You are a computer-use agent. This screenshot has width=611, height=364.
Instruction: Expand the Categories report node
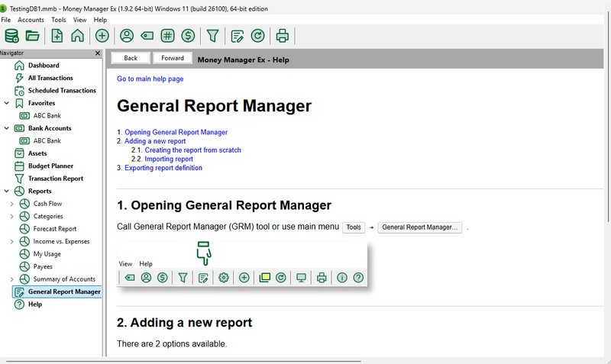tap(11, 217)
